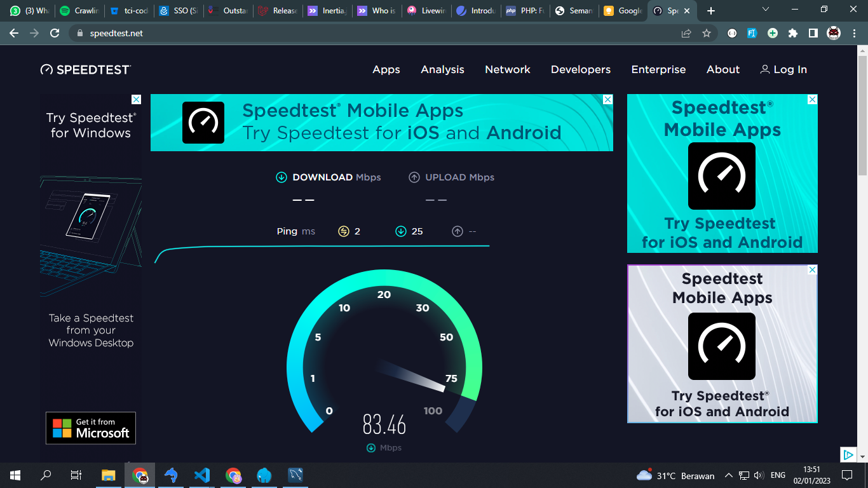The image size is (868, 488).
Task: Open the Windows Start menu
Action: 15,475
